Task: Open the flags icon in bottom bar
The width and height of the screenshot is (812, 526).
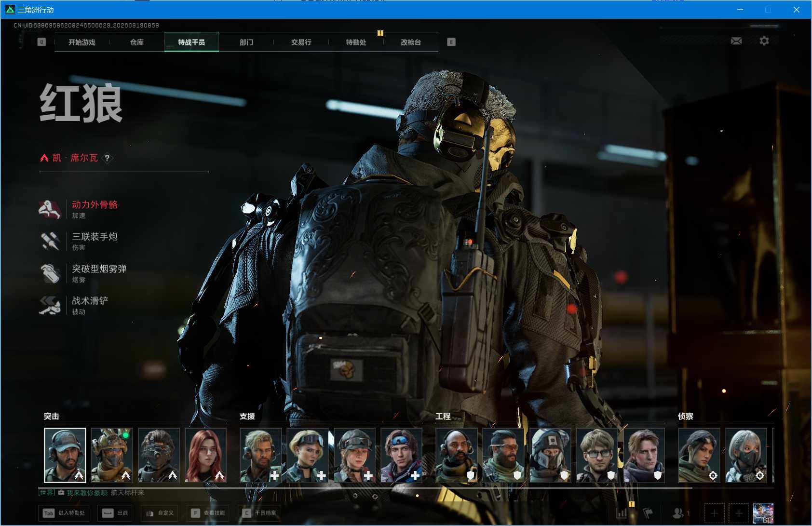Action: (x=648, y=513)
